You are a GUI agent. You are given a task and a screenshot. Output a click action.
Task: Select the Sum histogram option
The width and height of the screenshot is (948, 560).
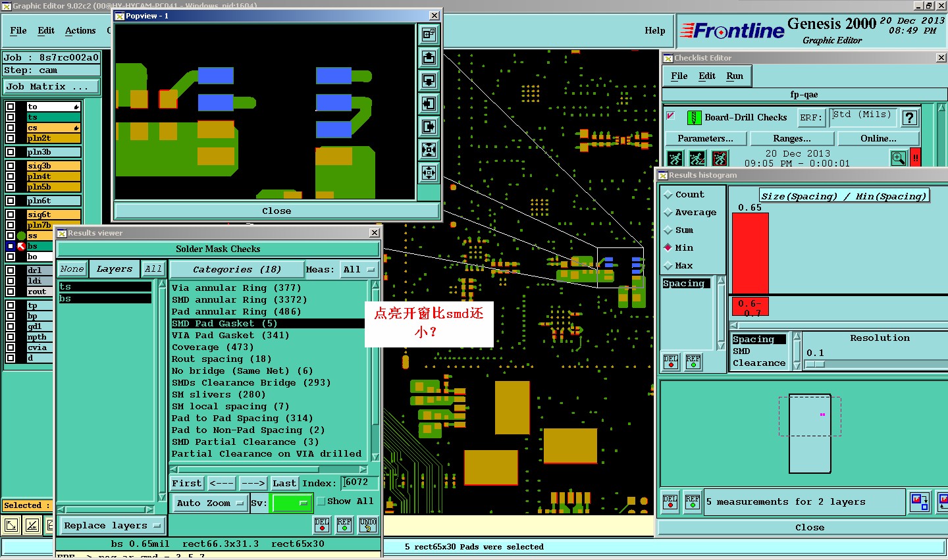coord(679,230)
